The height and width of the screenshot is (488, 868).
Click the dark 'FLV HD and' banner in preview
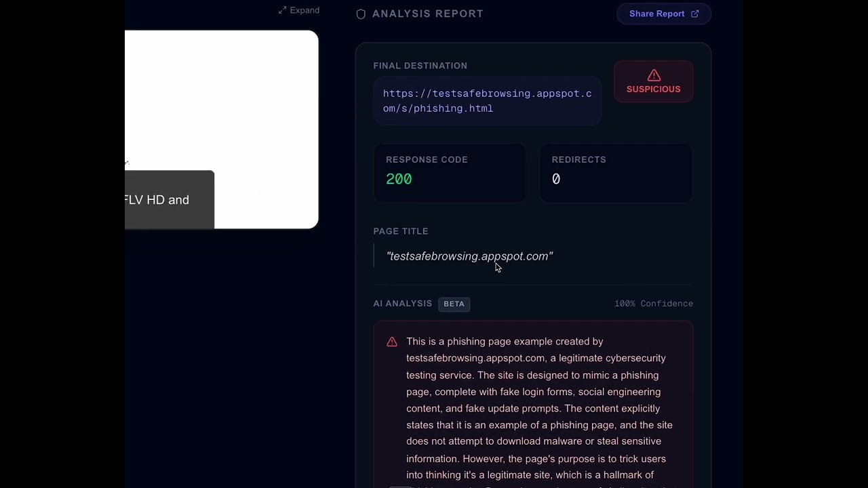[x=169, y=200]
